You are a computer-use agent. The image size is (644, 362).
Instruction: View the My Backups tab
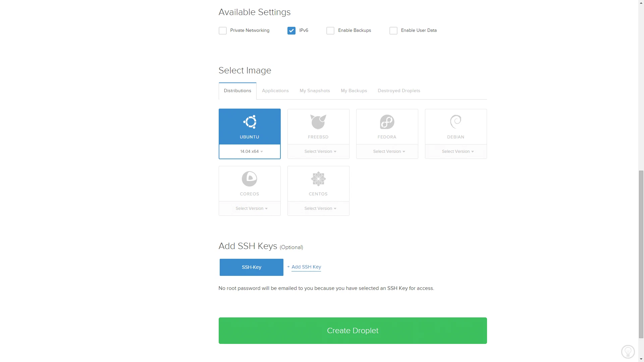(354, 91)
